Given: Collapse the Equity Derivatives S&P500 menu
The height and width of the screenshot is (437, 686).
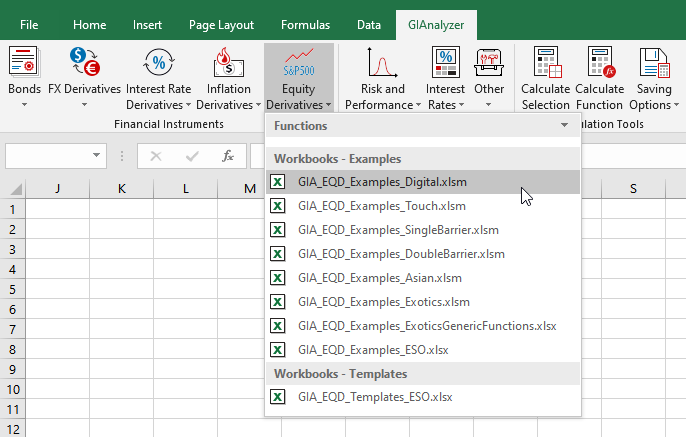Looking at the screenshot, I should 299,77.
